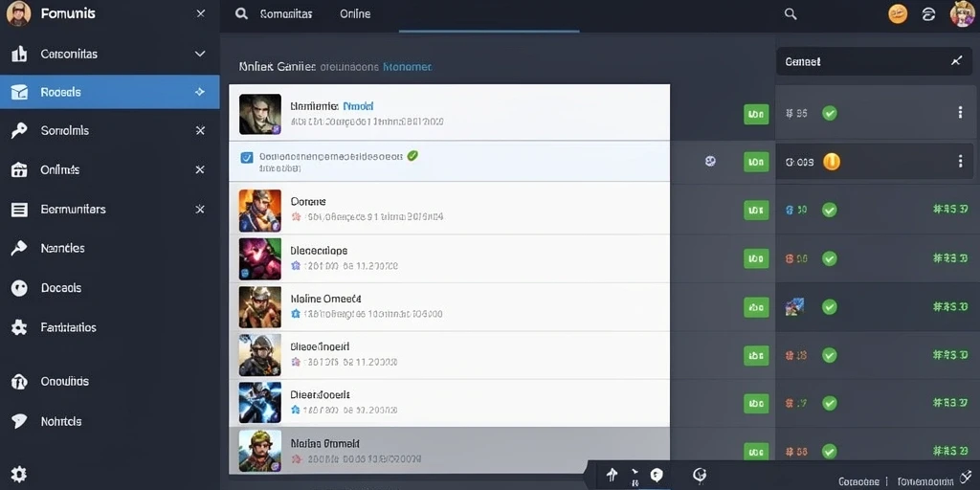Click the green button on Nemienie row
This screenshot has width=980, height=490.
tap(756, 114)
